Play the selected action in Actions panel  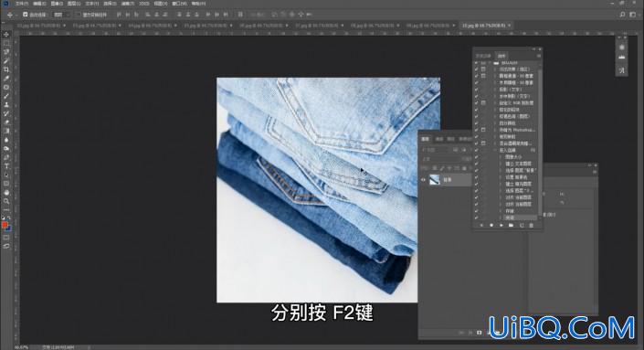coord(501,225)
